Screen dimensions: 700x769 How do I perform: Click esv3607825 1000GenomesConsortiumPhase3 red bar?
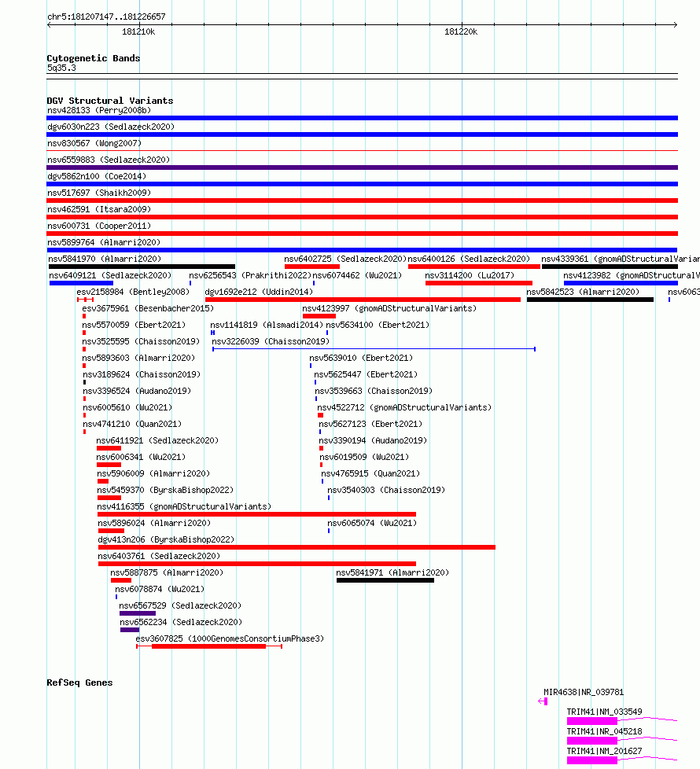point(209,646)
